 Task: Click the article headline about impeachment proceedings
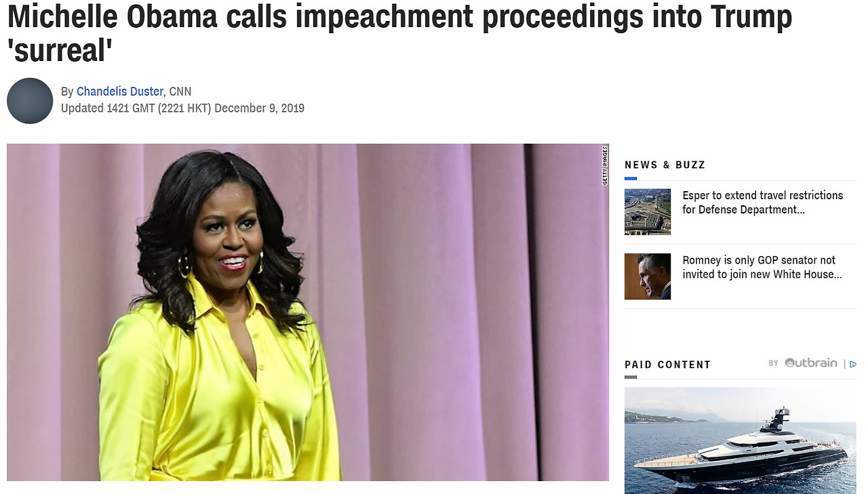[399, 33]
